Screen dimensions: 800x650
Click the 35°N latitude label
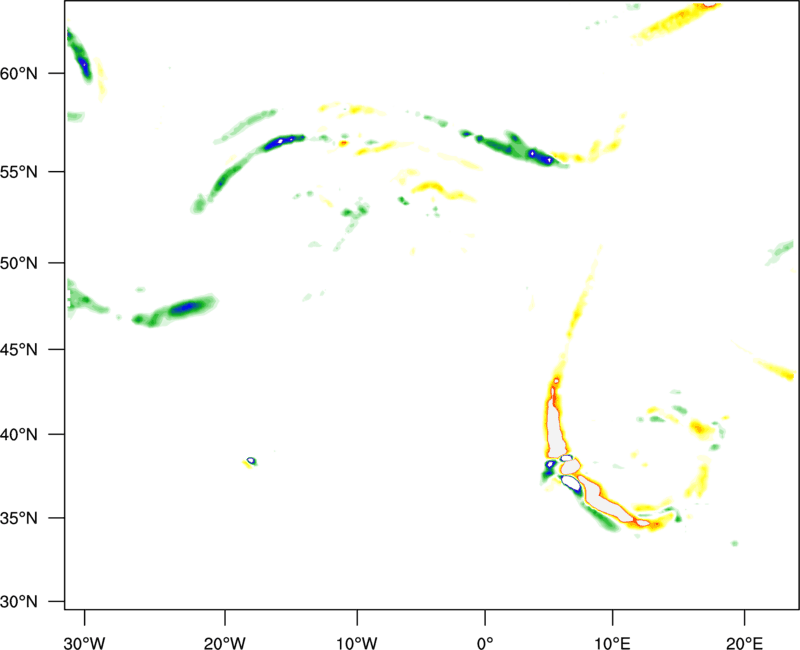point(19,518)
